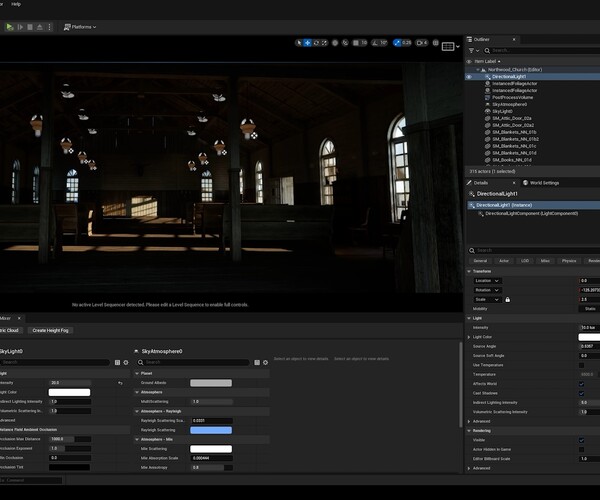Click the maximize/restore viewport icon
Image resolution: width=600 pixels, height=500 pixels.
tap(435, 43)
